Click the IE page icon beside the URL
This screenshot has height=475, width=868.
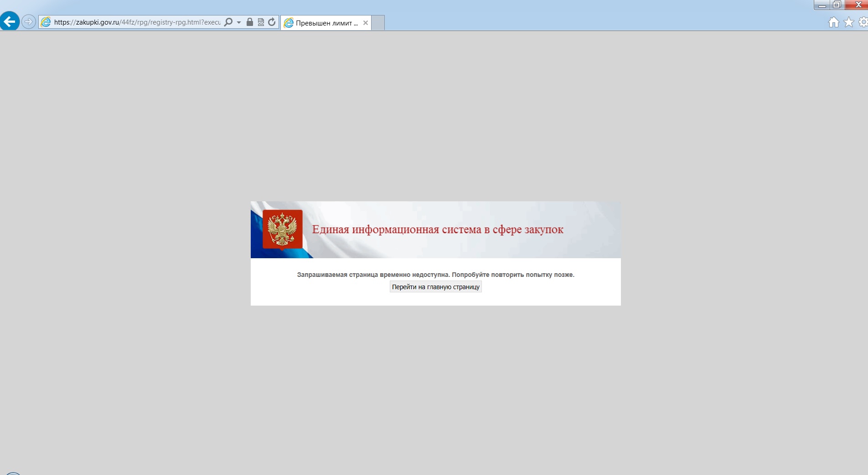pos(46,22)
